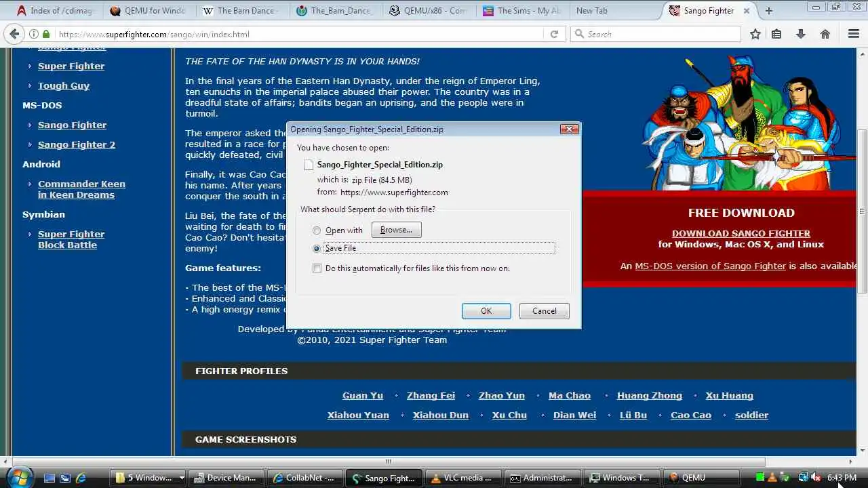Open Huang Zhong fighter profile
The image size is (868, 488).
(650, 395)
